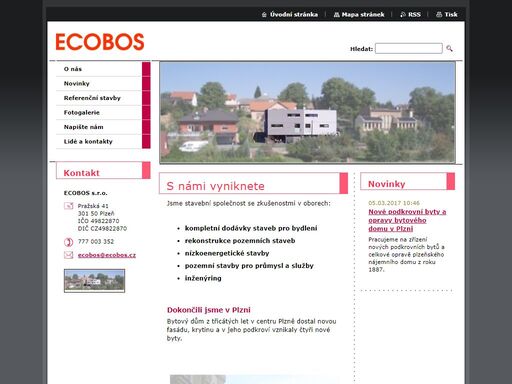Click the Tisk print link
The height and width of the screenshot is (384, 512).
click(451, 15)
